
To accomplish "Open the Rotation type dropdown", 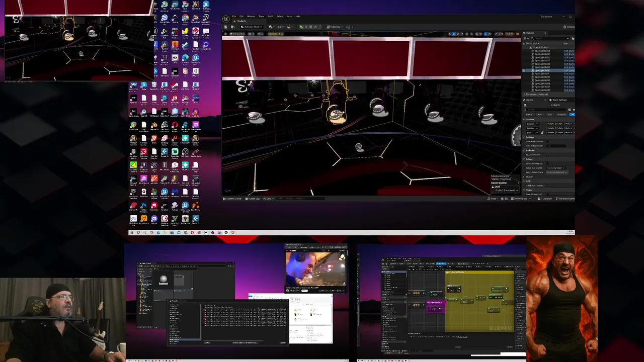I will (x=532, y=128).
